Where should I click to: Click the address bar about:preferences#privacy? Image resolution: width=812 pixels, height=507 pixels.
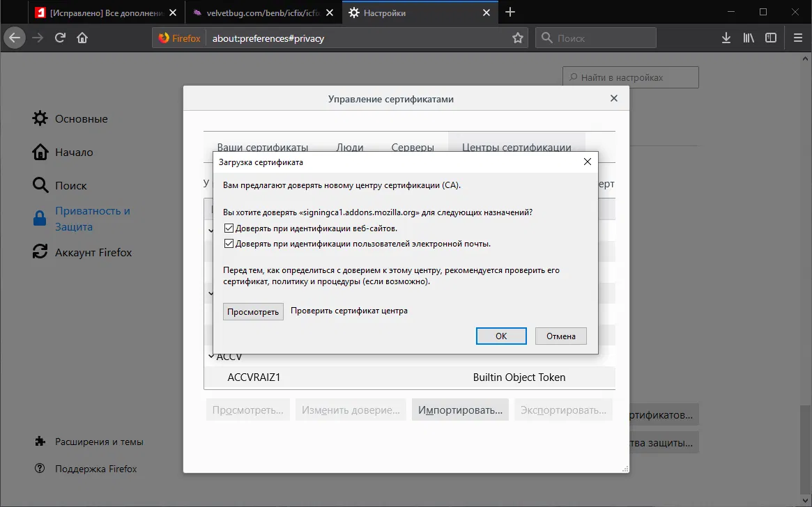click(x=358, y=38)
